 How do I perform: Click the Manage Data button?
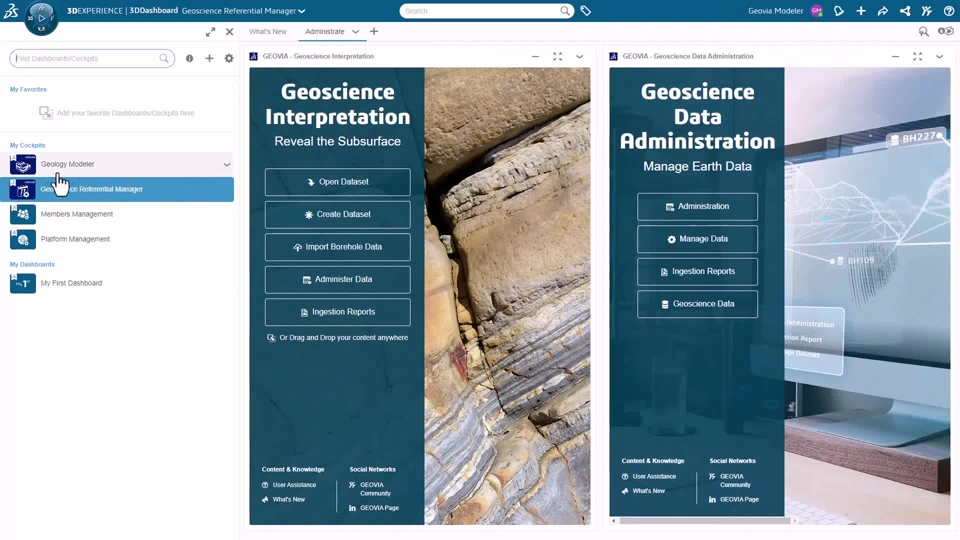pyautogui.click(x=697, y=239)
